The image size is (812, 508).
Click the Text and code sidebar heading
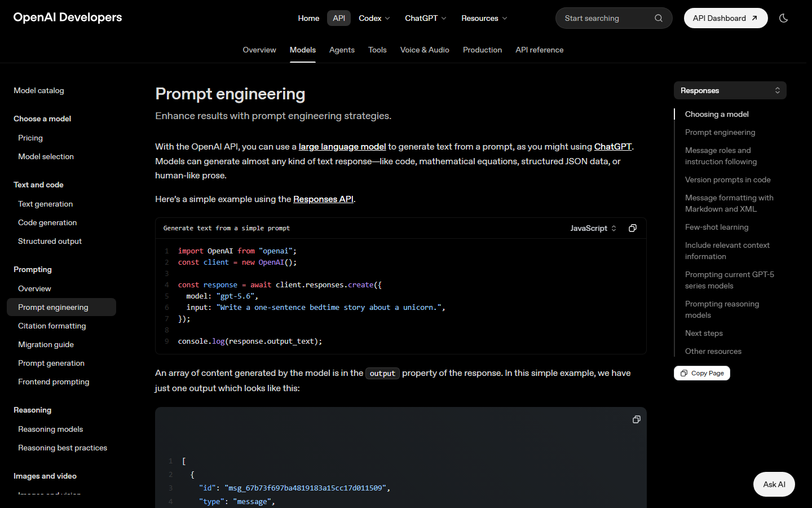(38, 185)
